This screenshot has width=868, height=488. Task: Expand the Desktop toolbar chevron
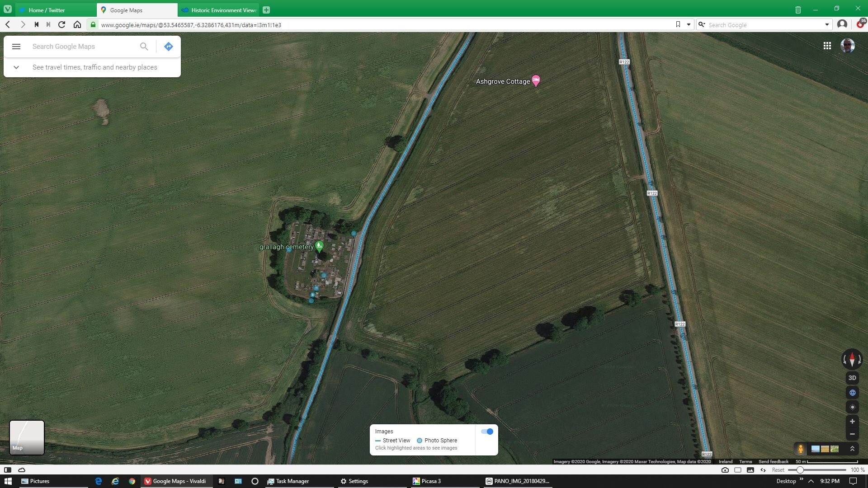[801, 479]
